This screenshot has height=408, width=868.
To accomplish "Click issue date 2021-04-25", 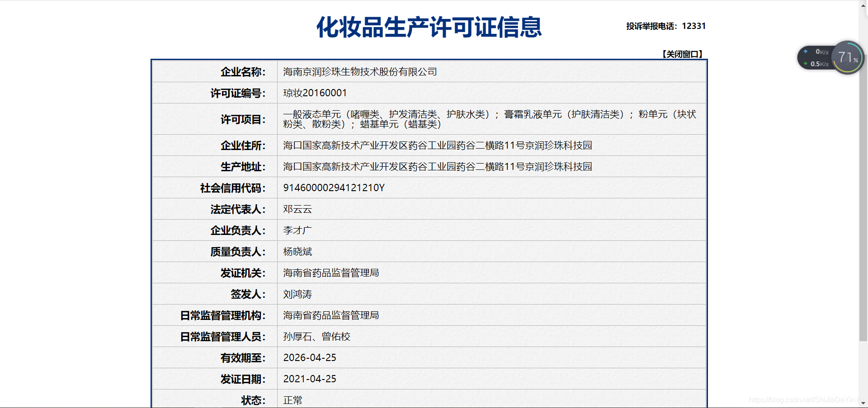I will [310, 379].
